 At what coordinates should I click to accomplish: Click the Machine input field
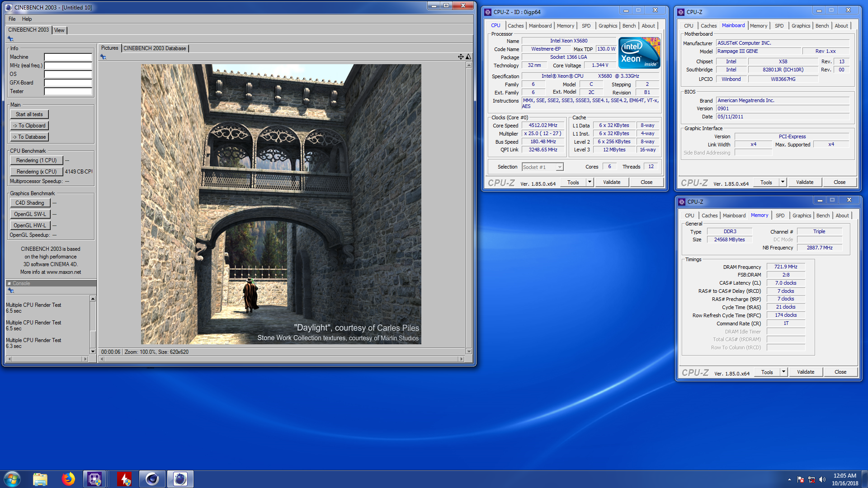coord(68,57)
